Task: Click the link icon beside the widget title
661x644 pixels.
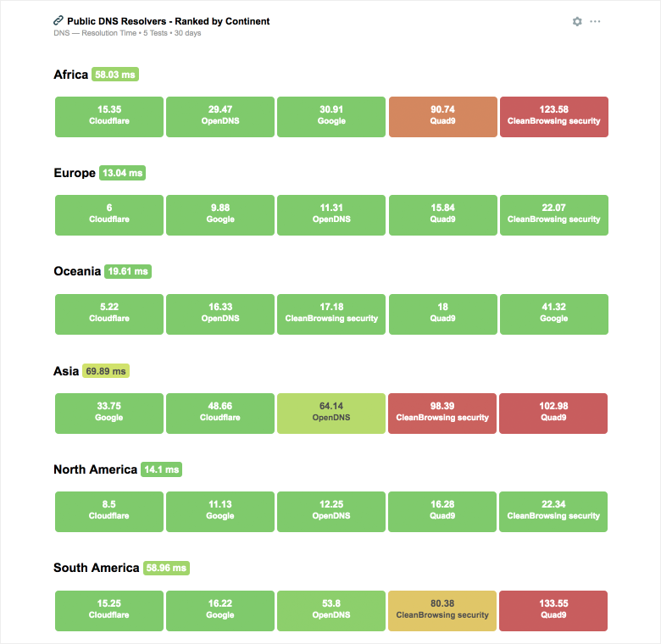Action: [58, 20]
